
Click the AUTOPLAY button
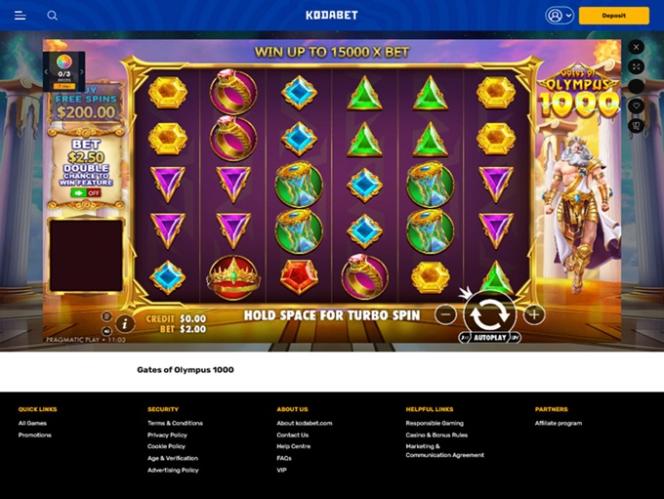click(490, 338)
